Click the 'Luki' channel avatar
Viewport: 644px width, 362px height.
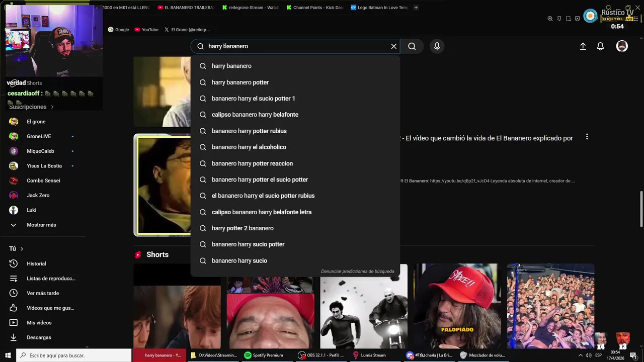14,210
